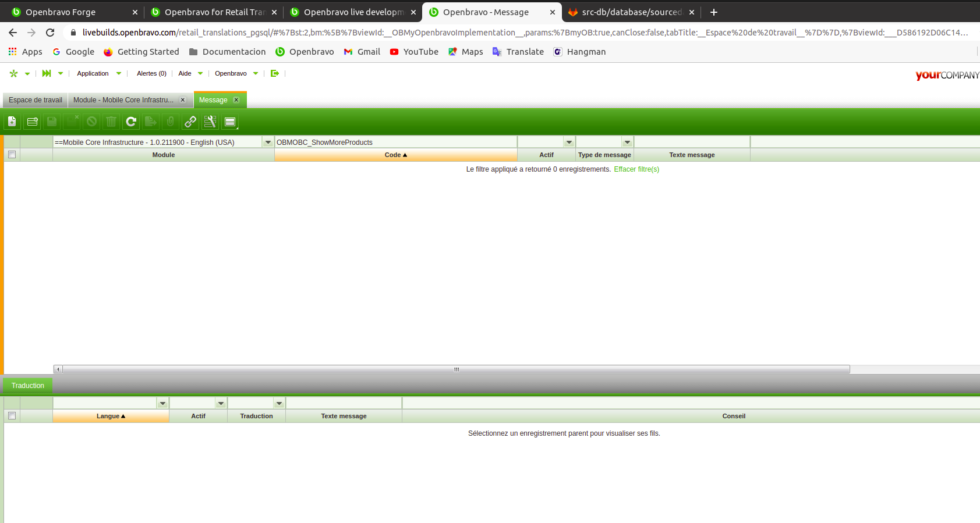Open the Actif filter dropdown in Traduction

[221, 404]
